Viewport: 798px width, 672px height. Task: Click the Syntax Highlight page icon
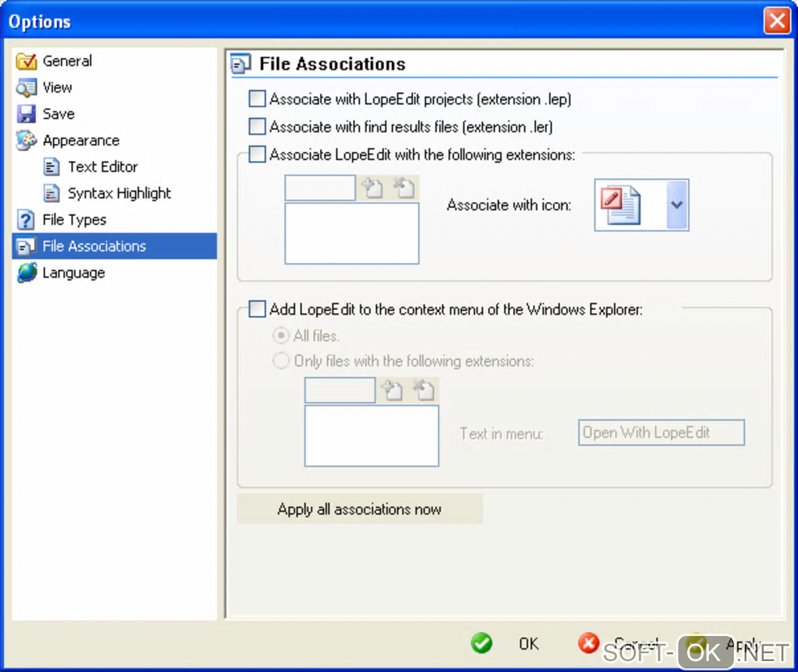click(x=51, y=193)
